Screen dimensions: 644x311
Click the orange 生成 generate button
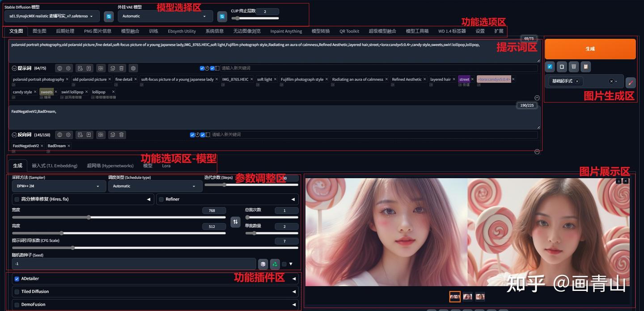coord(590,48)
